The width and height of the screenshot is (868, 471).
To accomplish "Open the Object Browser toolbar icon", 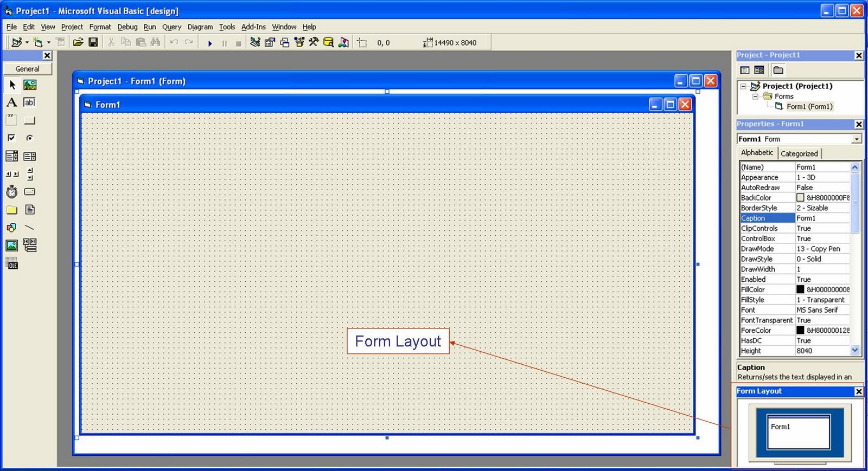I will click(x=299, y=42).
